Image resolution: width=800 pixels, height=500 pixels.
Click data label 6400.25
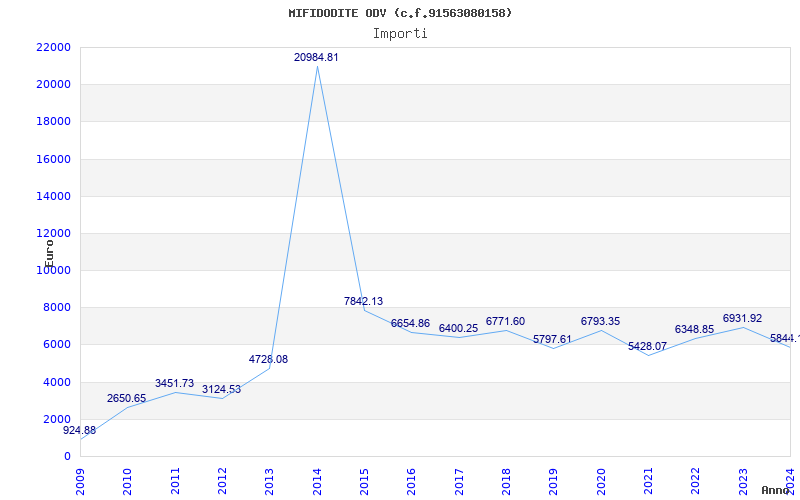pyautogui.click(x=458, y=329)
